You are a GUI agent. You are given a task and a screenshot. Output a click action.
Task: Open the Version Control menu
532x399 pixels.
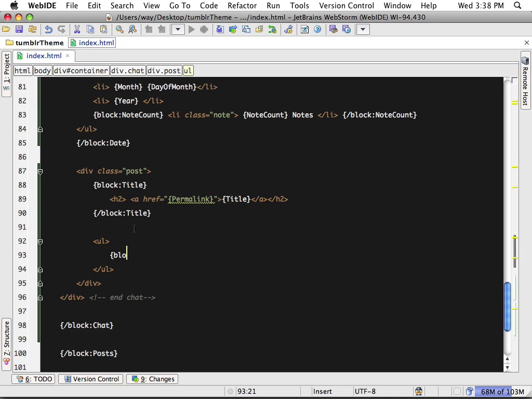pos(347,5)
